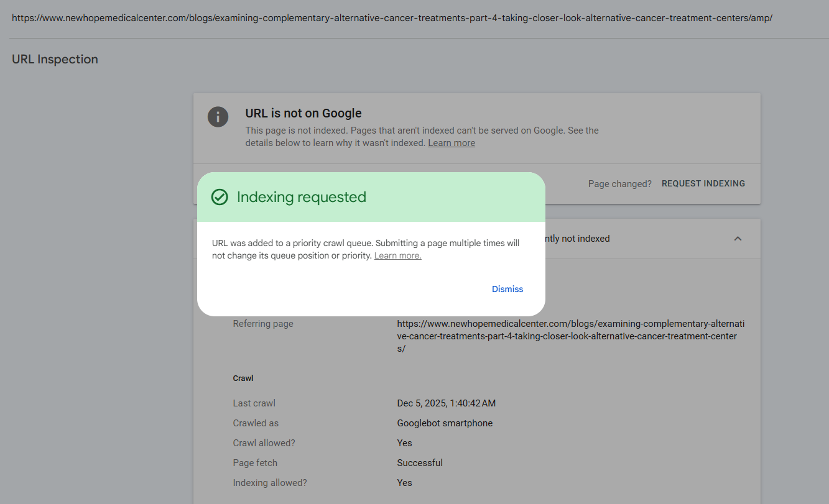The height and width of the screenshot is (504, 829).
Task: Open Learn more link under not indexed notice
Action: 452,143
